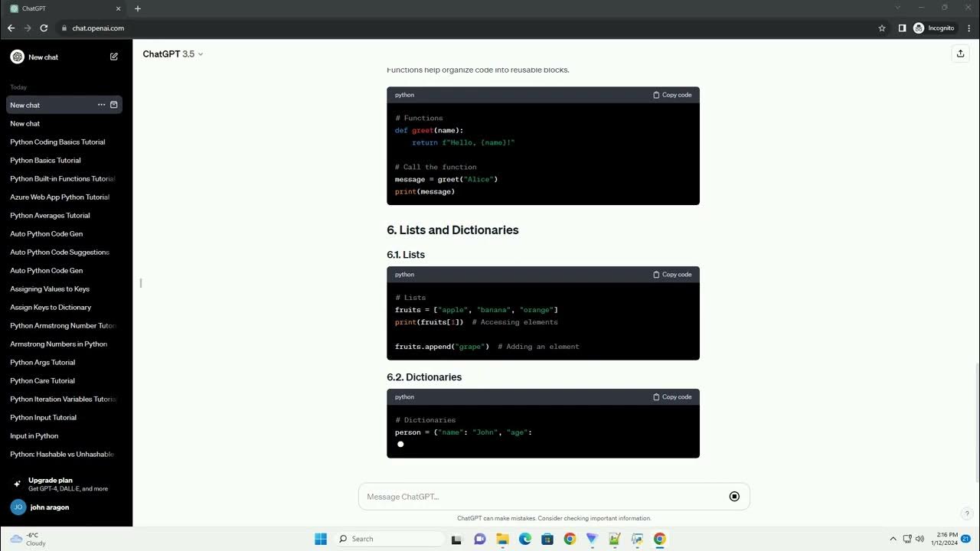Open the Assigning Values to Keys chat

point(64,289)
